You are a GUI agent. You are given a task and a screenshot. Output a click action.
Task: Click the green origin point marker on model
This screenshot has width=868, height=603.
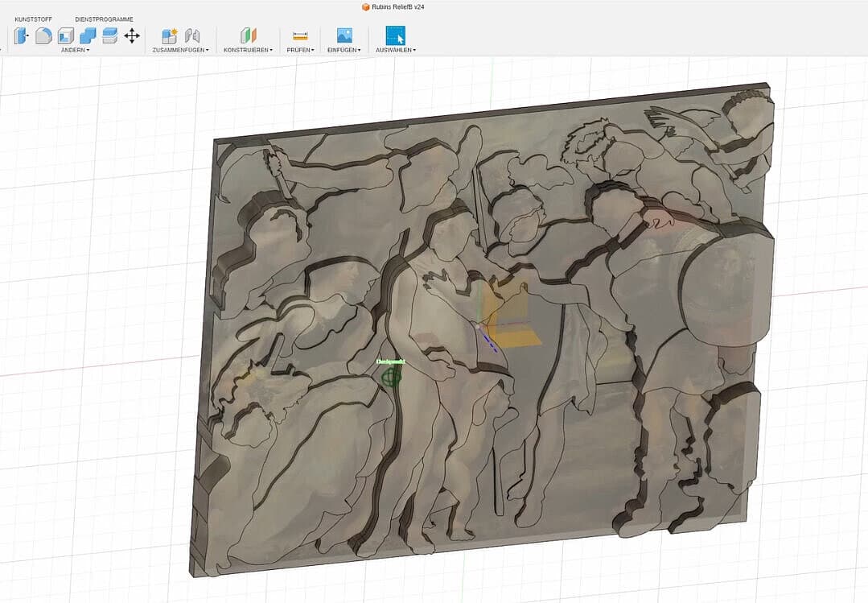[392, 376]
